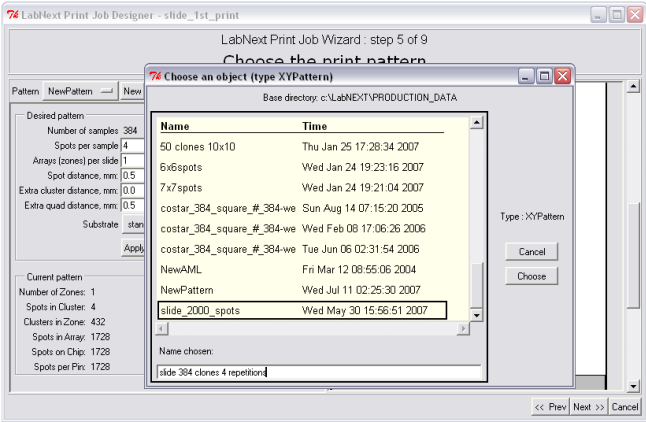Image resolution: width=646 pixels, height=422 pixels.
Task: Click the Choose button in dialog
Action: pyautogui.click(x=531, y=276)
